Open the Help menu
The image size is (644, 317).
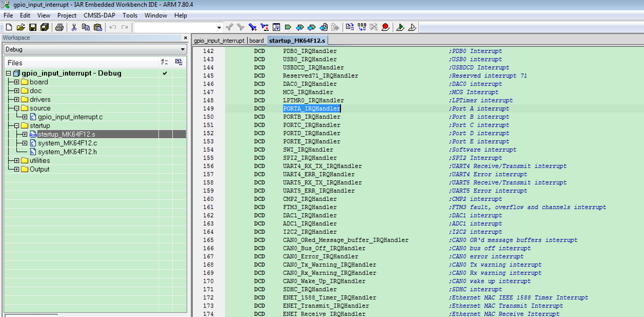coord(181,15)
